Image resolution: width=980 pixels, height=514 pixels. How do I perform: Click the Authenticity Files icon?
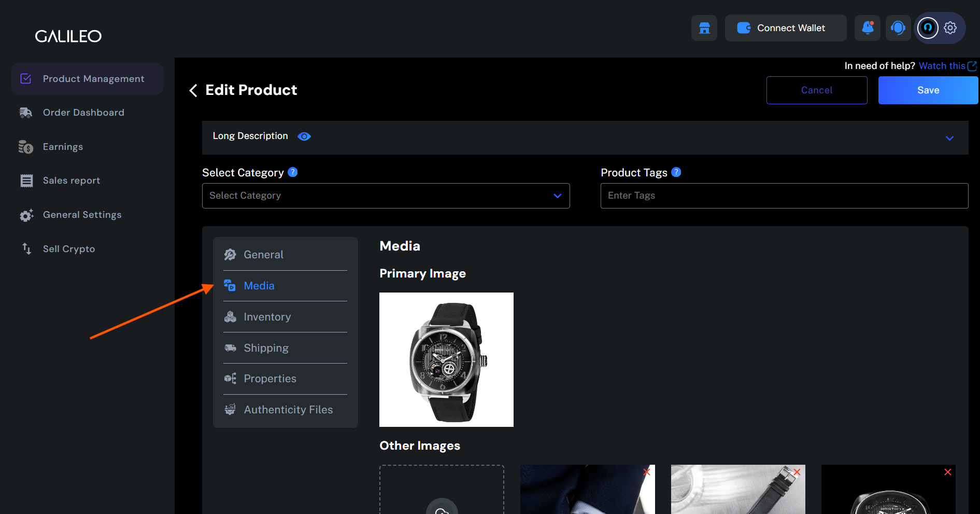pos(230,410)
